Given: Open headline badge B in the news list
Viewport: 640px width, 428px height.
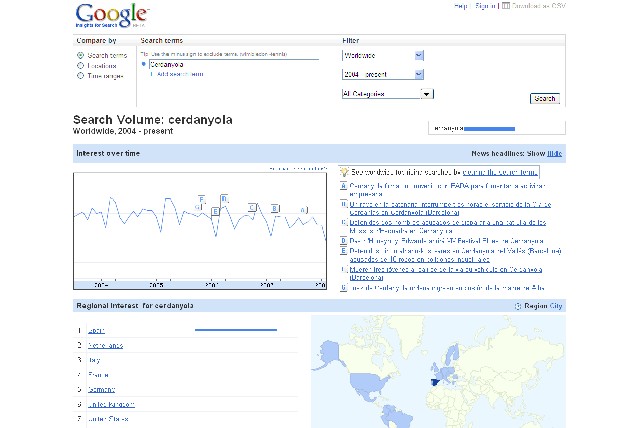Looking at the screenshot, I should pos(344,204).
